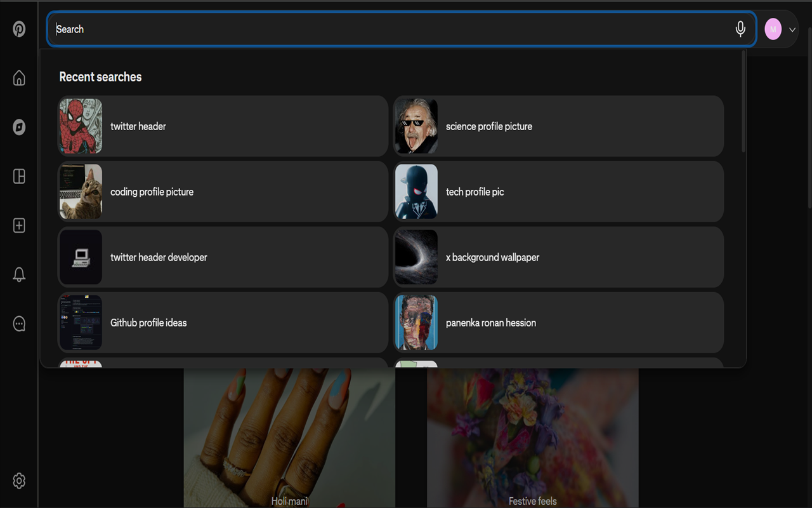Select recent search 'twitter header developer'
This screenshot has height=508, width=812.
tap(223, 257)
